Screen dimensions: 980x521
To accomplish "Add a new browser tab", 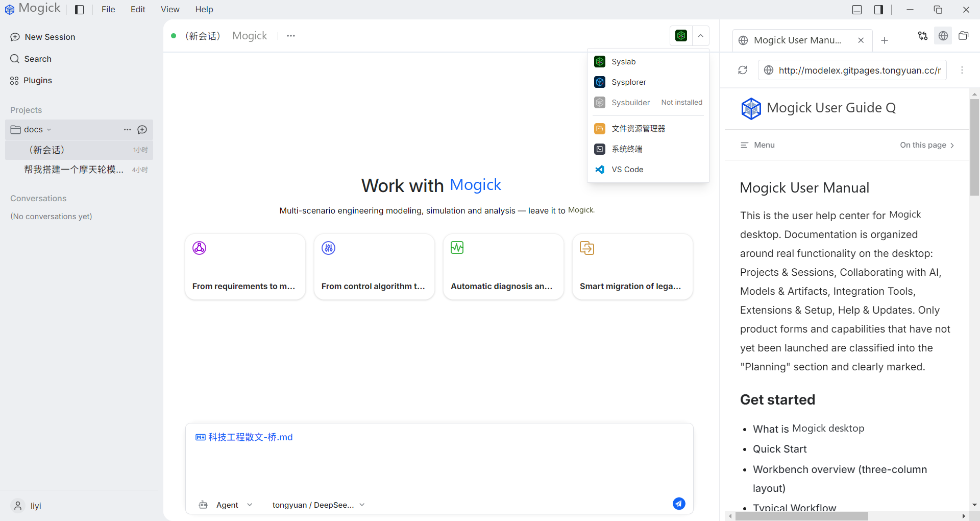I will pos(885,40).
